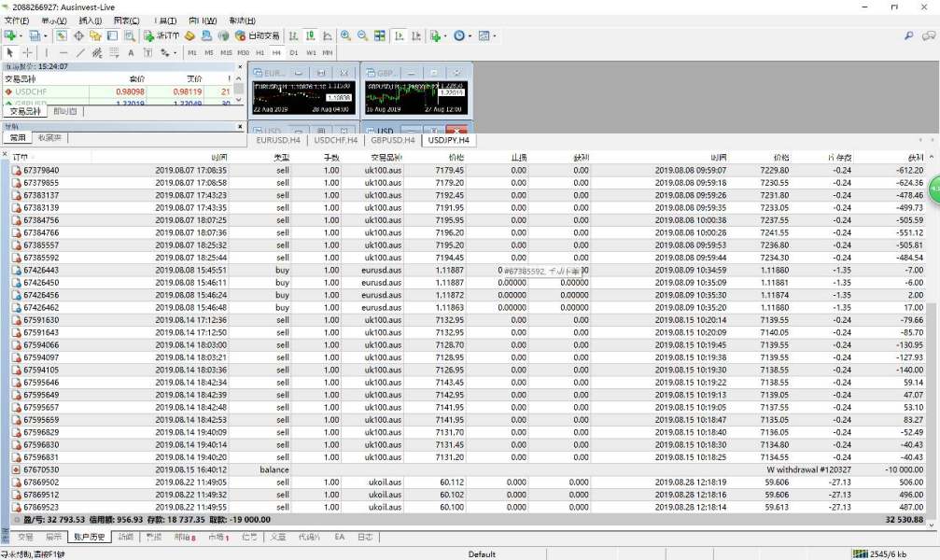Viewport: 940px width, 560px height.
Task: Zoom in on the chart with magnifier plus
Action: pos(345,36)
